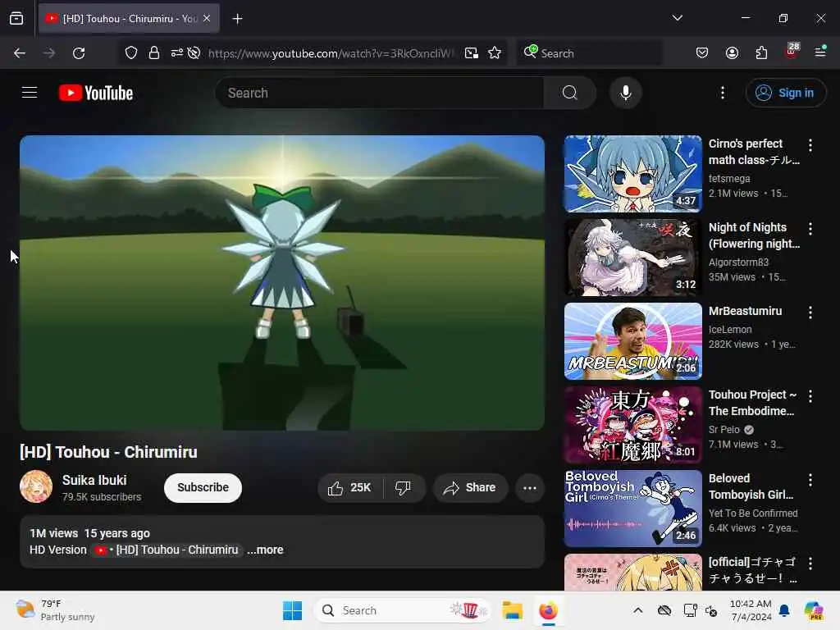
Task: Open clock and date 10:42 AM
Action: coord(751,610)
